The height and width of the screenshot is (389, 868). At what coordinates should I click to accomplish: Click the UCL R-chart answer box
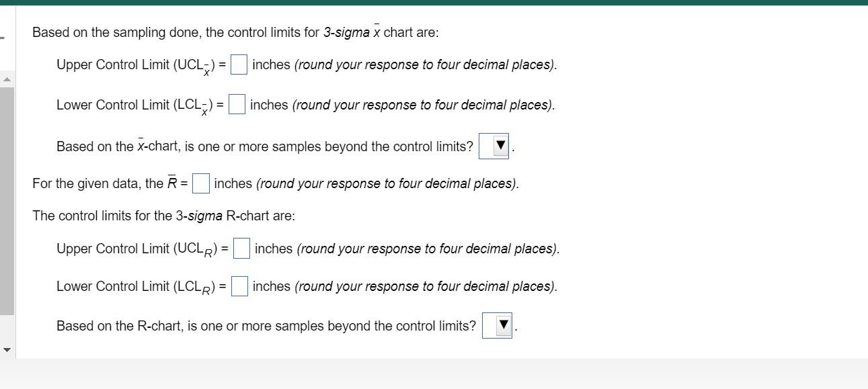pos(242,248)
